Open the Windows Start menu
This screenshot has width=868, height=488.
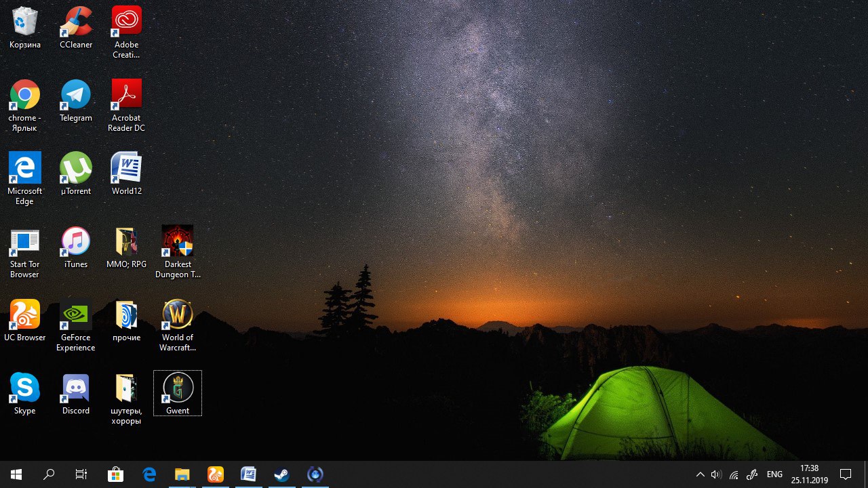pos(16,474)
